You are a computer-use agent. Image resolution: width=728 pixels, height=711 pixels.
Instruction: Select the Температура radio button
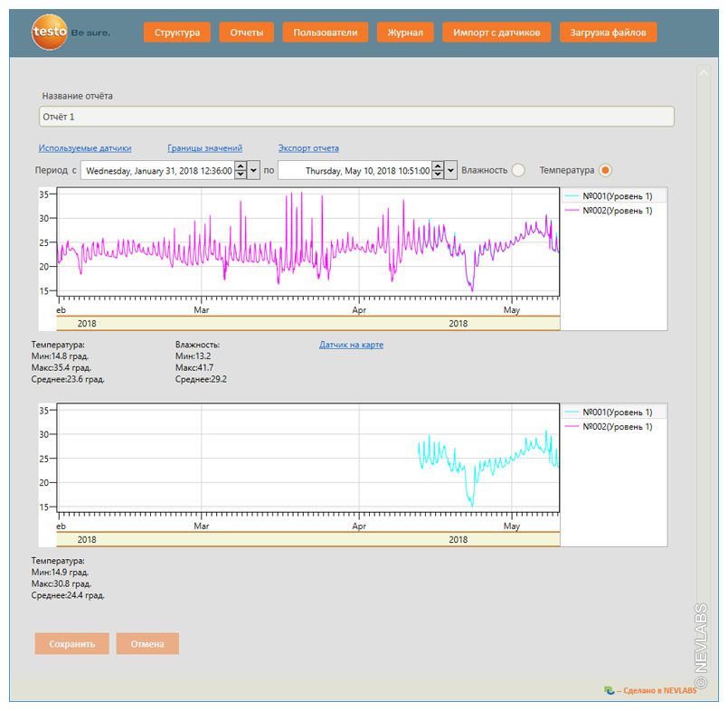pos(606,170)
